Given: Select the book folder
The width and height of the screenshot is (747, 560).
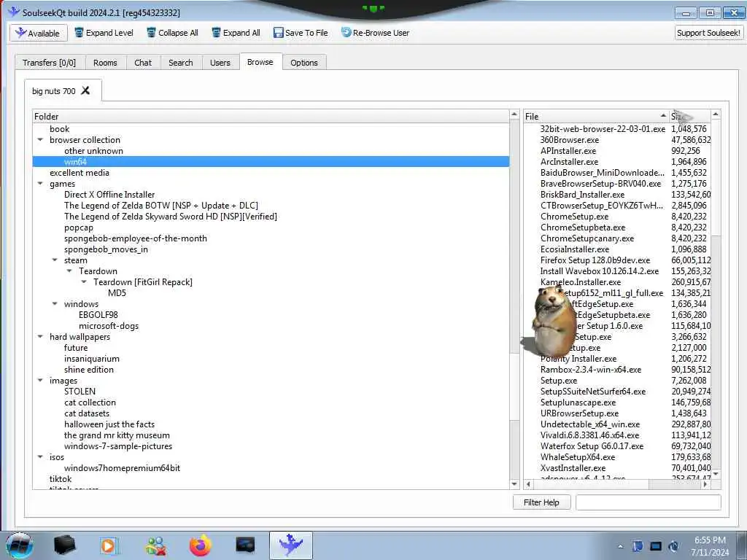Looking at the screenshot, I should point(60,129).
